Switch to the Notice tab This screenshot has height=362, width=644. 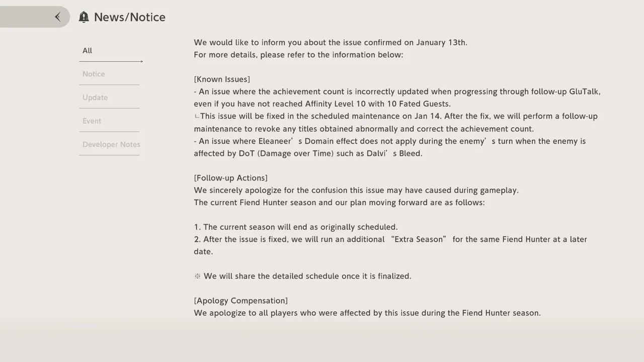click(x=94, y=74)
